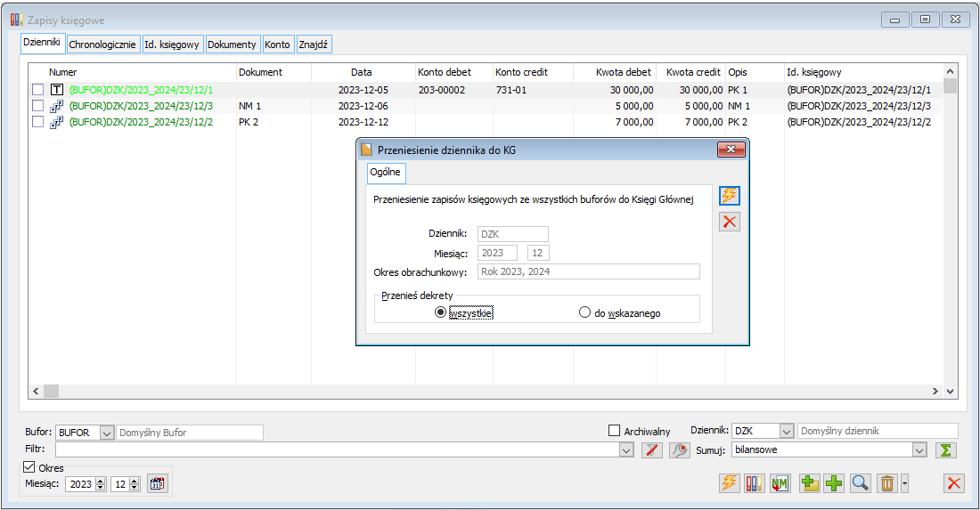Click the year spinner next to 2023
The width and height of the screenshot is (980, 510).
101,484
